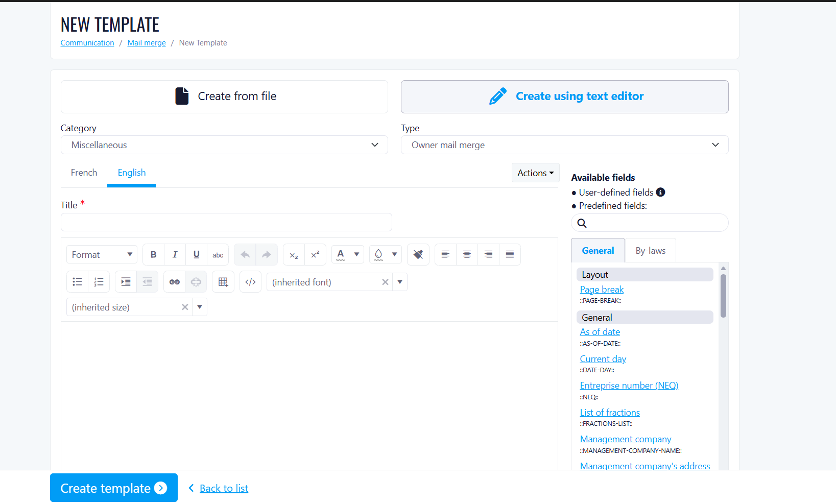Click inside the editor text area
Image resolution: width=836 pixels, height=504 pixels.
(x=309, y=396)
